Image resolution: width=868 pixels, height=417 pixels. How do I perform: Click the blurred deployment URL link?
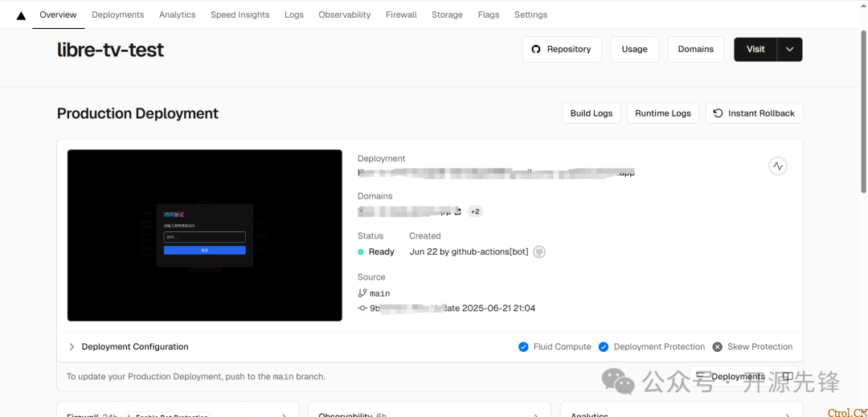coord(496,173)
